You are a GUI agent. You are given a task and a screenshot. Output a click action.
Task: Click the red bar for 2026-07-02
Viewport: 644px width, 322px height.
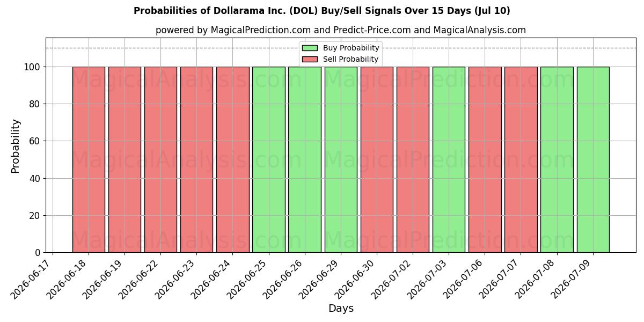tap(413, 159)
